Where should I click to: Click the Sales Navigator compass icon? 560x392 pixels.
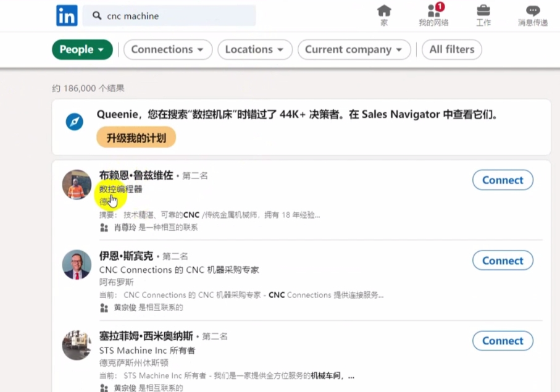[74, 122]
